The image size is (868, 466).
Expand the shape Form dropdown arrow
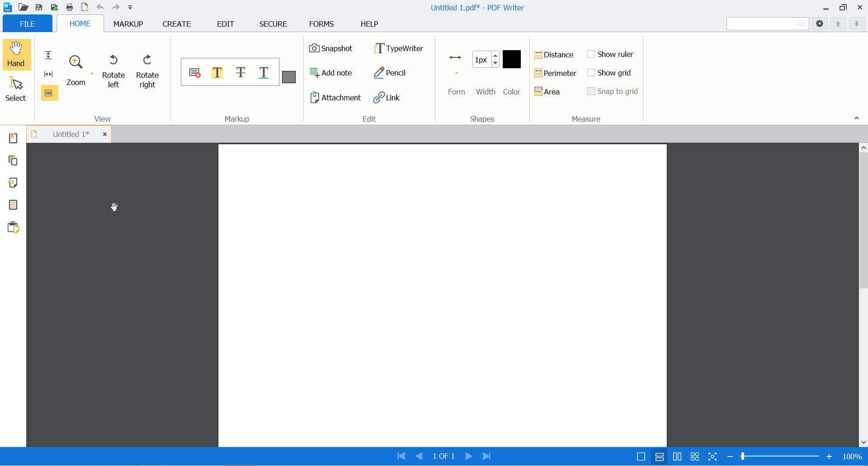pyautogui.click(x=457, y=73)
